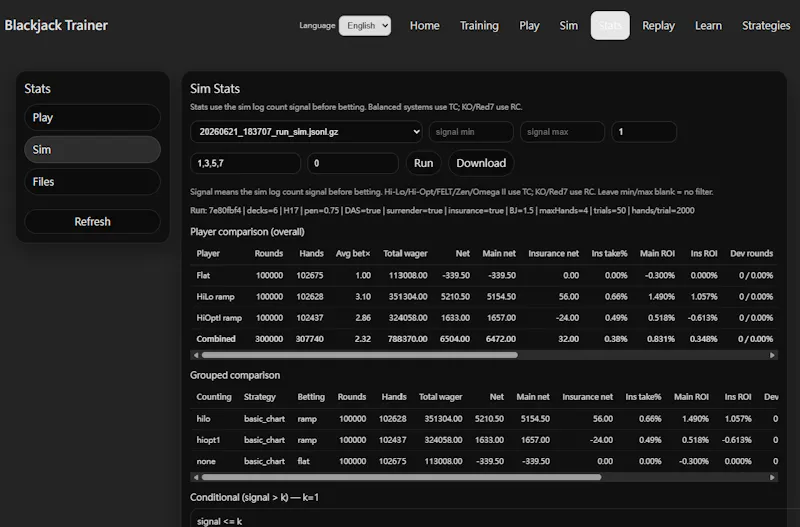Viewport: 800px width, 527px height.
Task: Click right arrow of Player comparison scrollbar
Action: coord(772,355)
